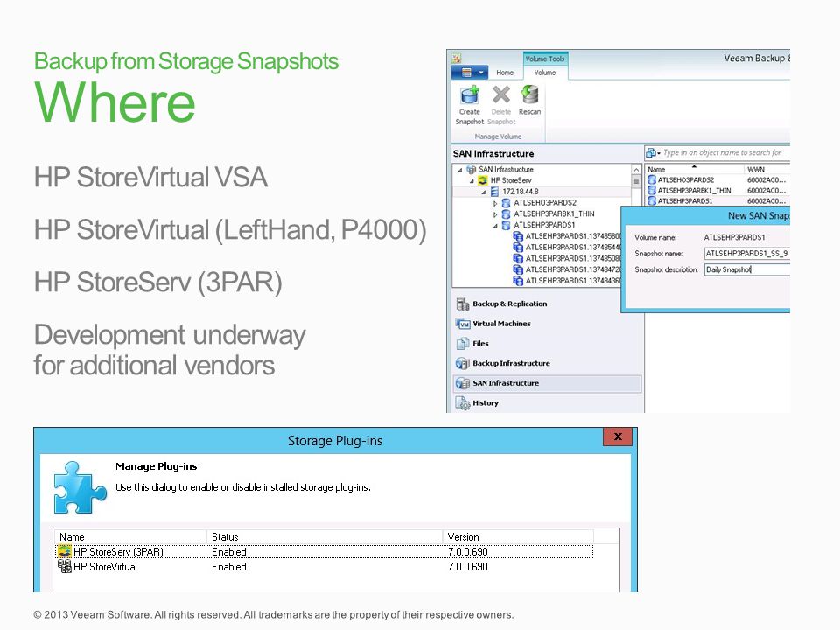Click the app icon in Veeam title bar

(x=456, y=59)
